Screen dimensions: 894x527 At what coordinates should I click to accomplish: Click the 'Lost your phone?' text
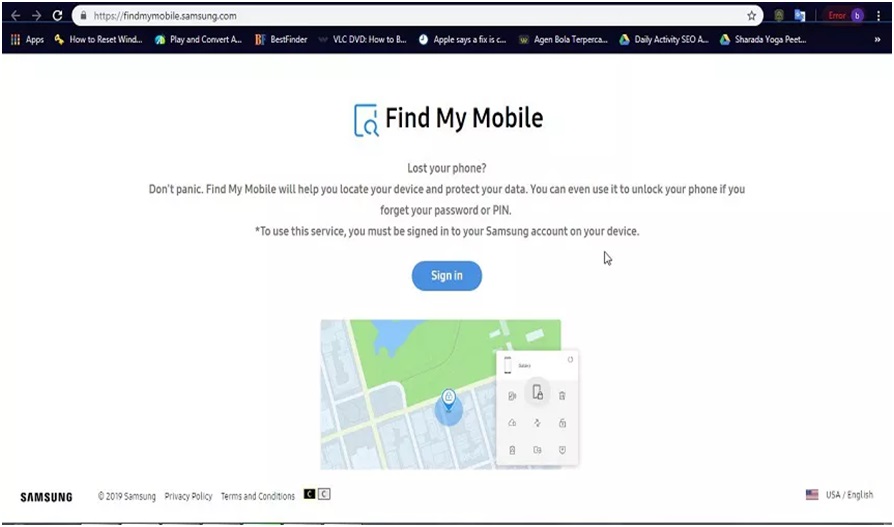coord(446,168)
